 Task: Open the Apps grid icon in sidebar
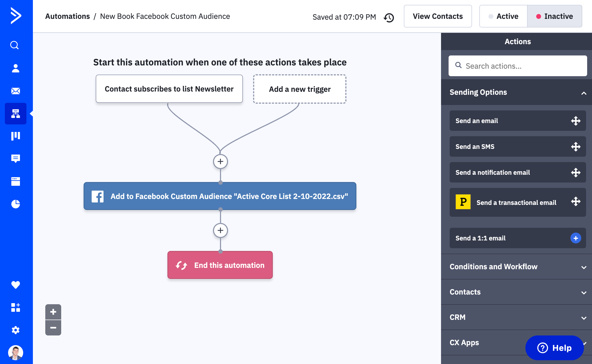click(x=16, y=307)
